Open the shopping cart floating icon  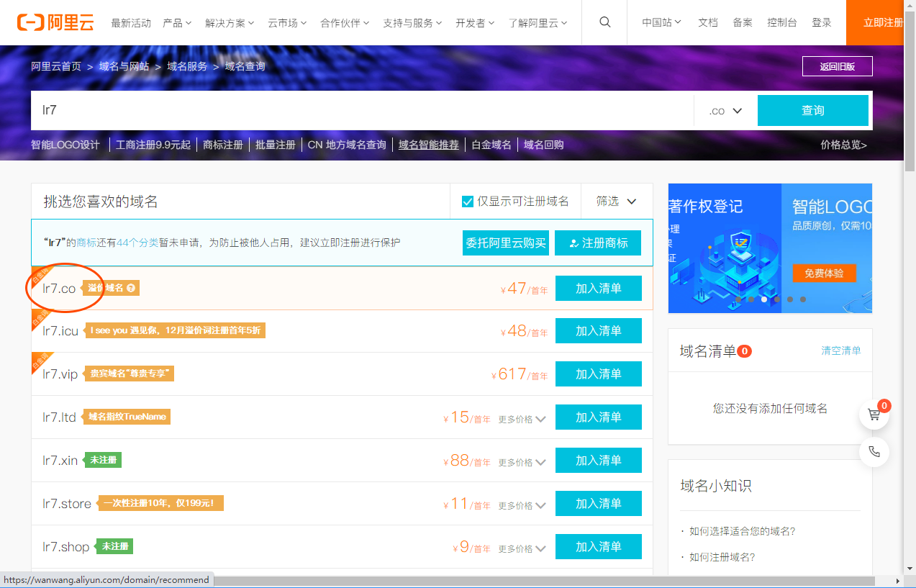coord(874,415)
